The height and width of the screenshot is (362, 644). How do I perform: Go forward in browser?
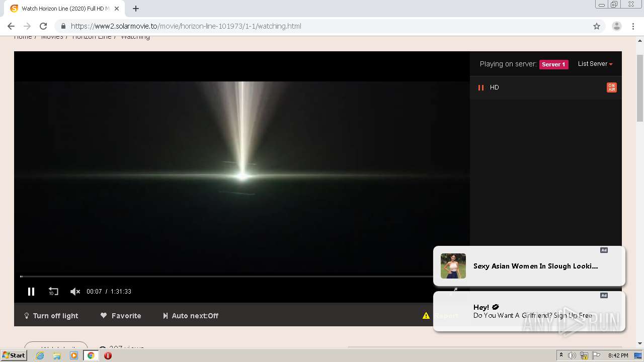point(27,26)
